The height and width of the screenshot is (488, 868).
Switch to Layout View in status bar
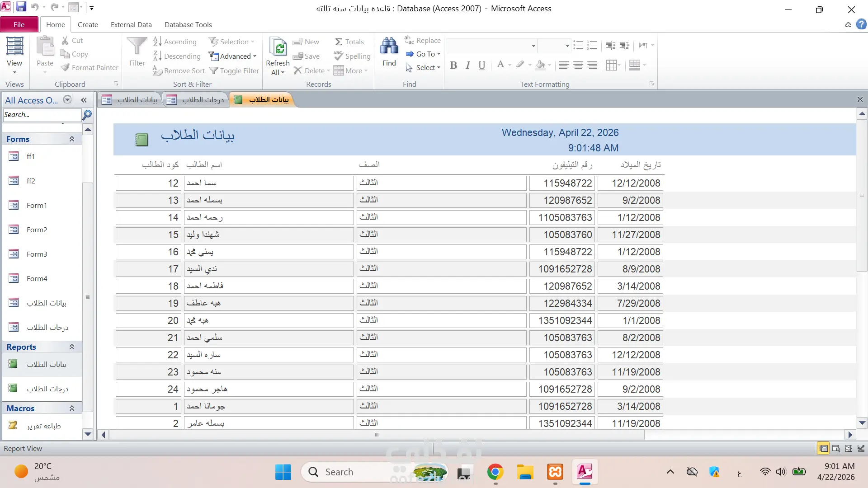tap(849, 449)
